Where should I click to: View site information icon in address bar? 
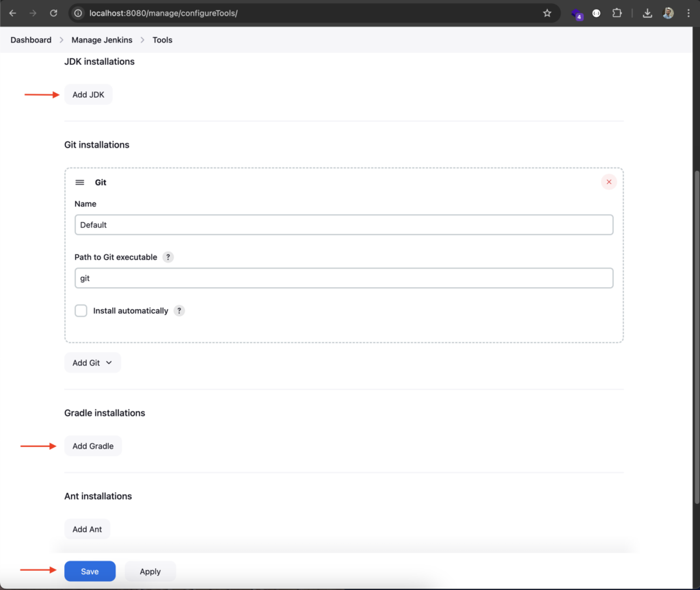pyautogui.click(x=78, y=14)
